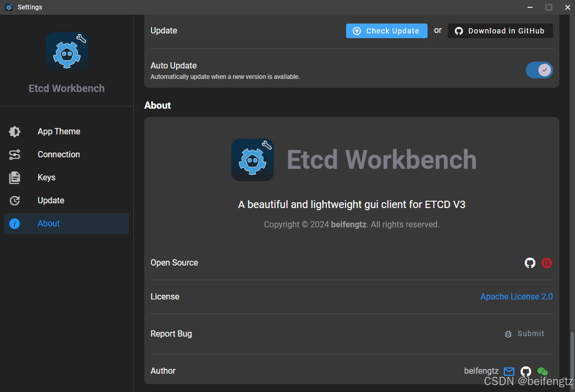Select Keys settings section
Image resolution: width=575 pixels, height=392 pixels.
tap(66, 178)
